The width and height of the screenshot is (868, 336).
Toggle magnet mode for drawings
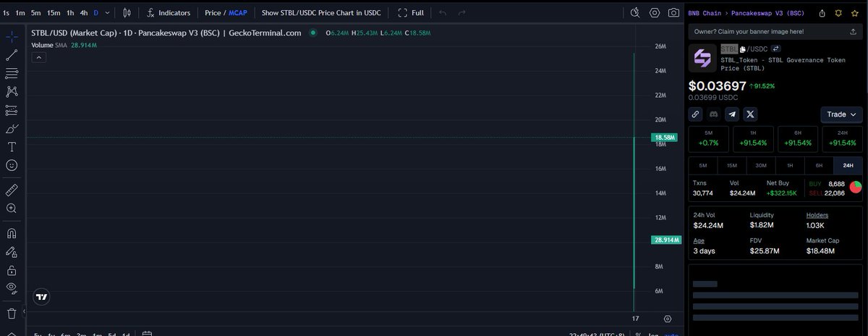point(12,234)
